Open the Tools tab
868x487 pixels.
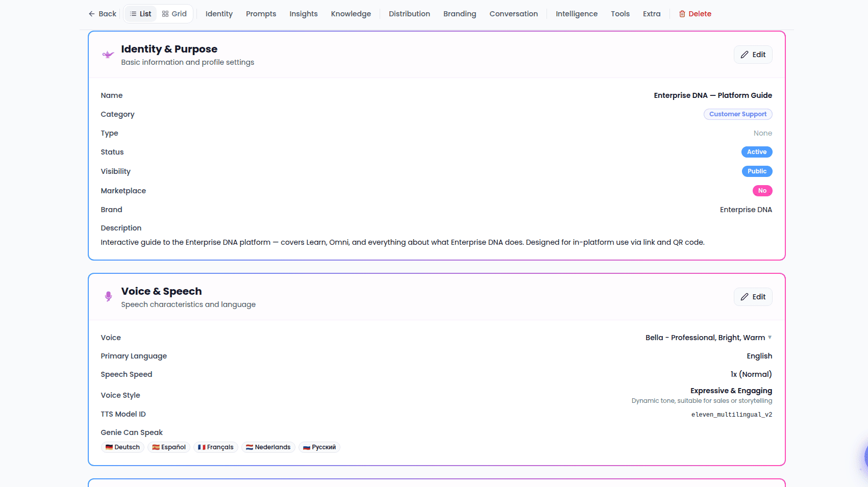coord(620,14)
